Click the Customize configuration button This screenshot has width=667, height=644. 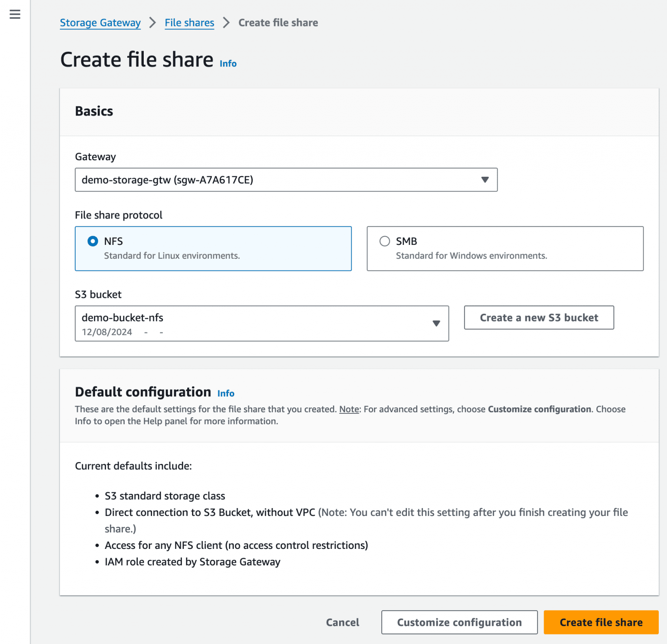(459, 622)
